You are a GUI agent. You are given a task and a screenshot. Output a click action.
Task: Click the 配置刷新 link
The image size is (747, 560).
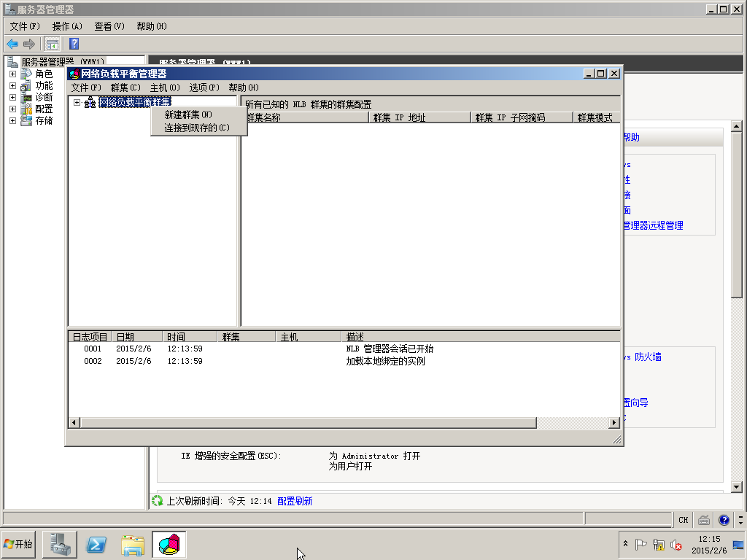tap(295, 501)
